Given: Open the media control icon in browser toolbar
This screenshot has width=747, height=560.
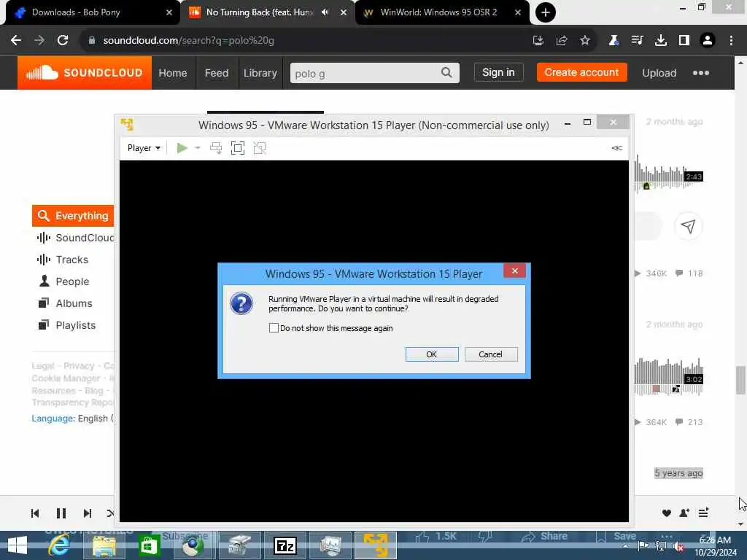Looking at the screenshot, I should [637, 41].
